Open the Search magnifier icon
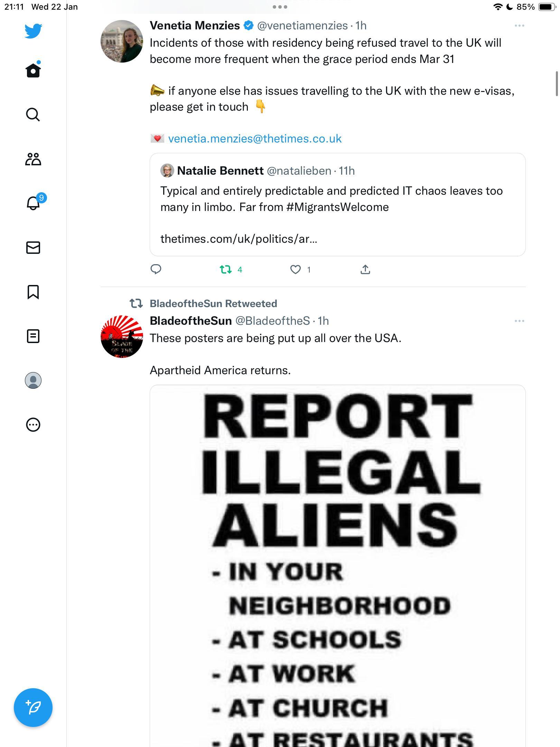Image resolution: width=560 pixels, height=747 pixels. 33,114
